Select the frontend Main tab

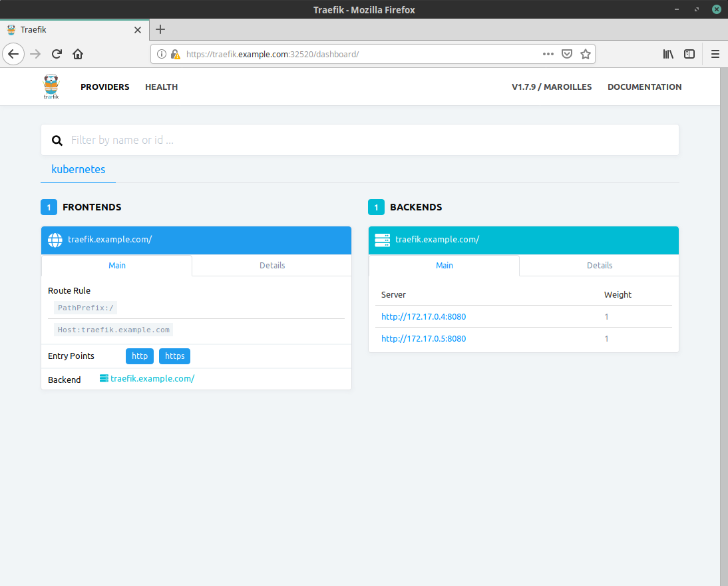click(x=117, y=265)
